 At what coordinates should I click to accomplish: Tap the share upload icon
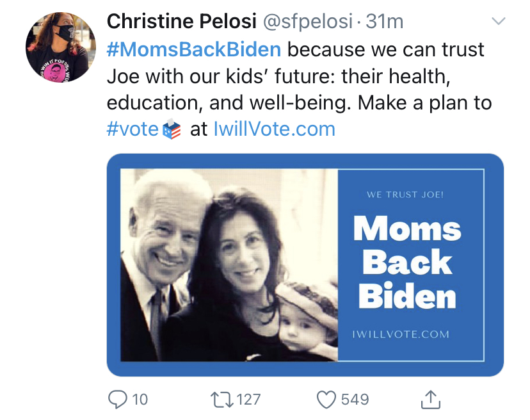coord(431,400)
